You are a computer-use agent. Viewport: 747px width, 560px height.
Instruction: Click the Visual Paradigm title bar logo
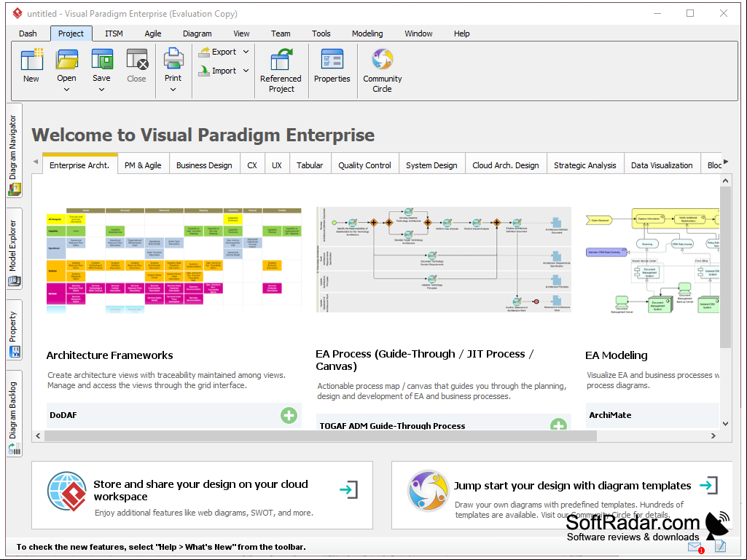[17, 13]
